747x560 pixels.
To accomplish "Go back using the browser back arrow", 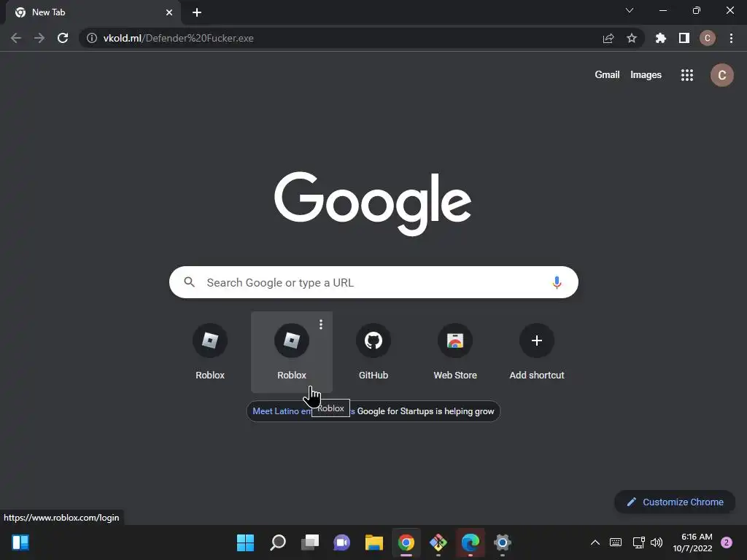I will tap(16, 38).
